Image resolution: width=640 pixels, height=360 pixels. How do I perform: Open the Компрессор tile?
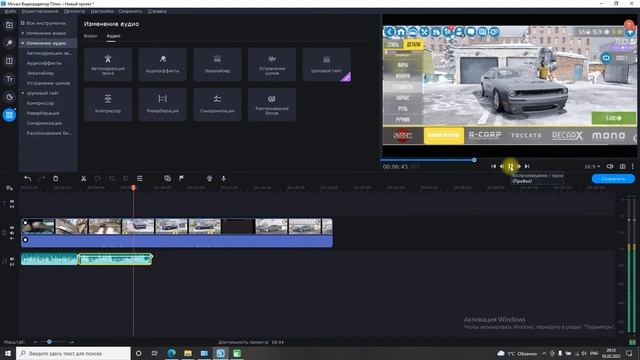[108, 104]
